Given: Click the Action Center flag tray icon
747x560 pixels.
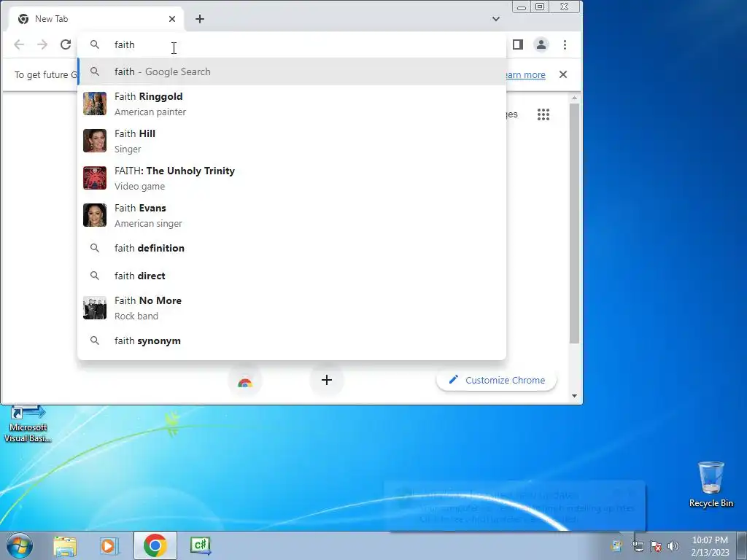Looking at the screenshot, I should [x=656, y=546].
